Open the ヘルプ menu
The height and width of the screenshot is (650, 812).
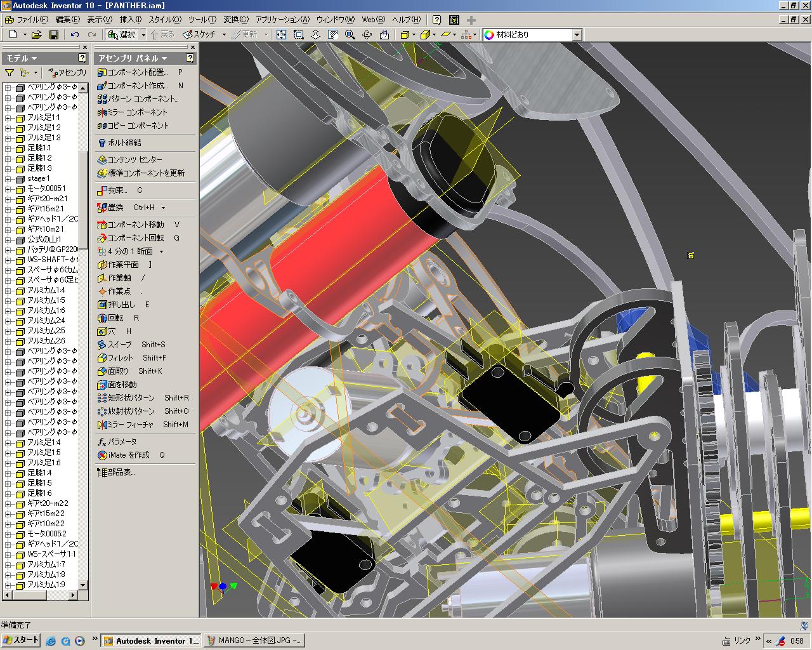[406, 20]
